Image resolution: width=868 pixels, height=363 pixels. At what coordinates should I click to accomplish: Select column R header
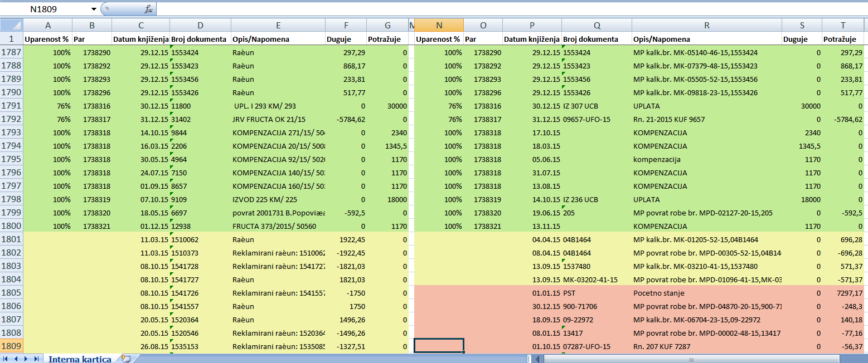tap(706, 25)
